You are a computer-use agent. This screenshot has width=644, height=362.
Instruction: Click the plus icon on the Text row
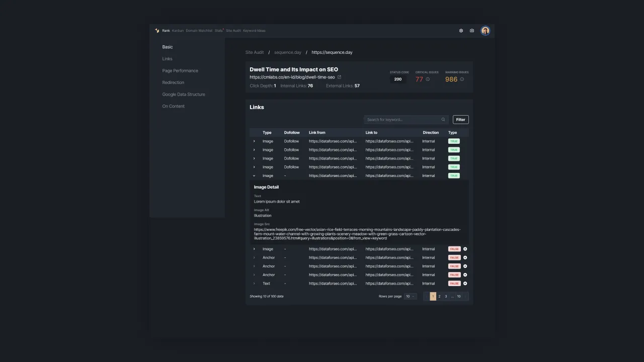click(465, 284)
